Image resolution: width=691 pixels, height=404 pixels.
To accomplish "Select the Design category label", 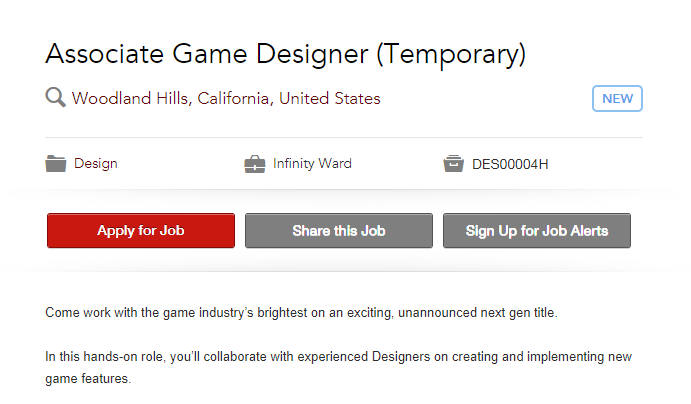I will (x=96, y=163).
